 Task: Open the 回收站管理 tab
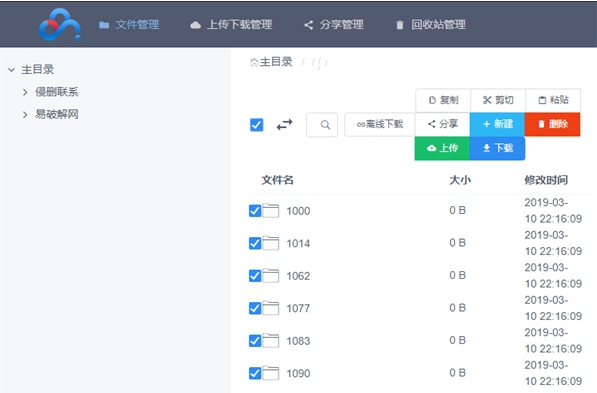click(x=431, y=25)
